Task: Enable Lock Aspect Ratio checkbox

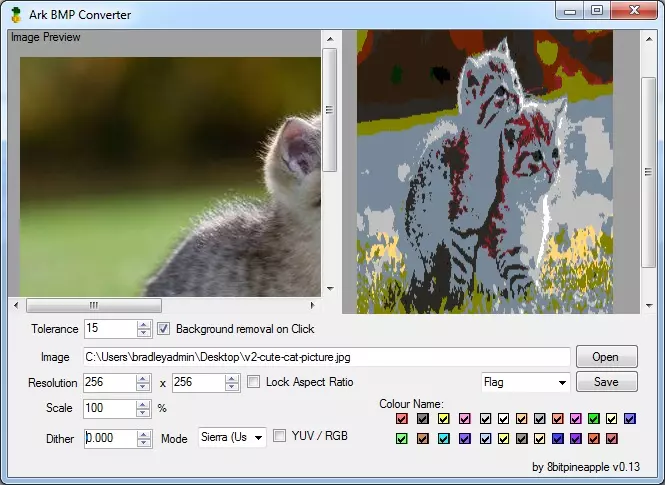Action: coord(254,382)
